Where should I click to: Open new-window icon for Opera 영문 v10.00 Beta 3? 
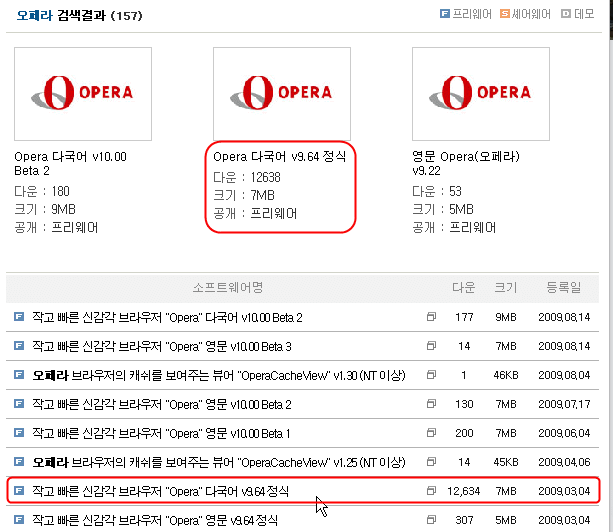431,346
